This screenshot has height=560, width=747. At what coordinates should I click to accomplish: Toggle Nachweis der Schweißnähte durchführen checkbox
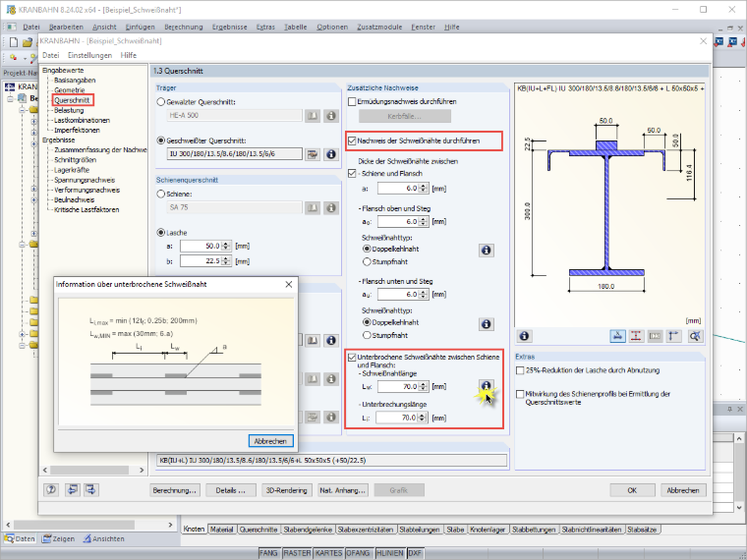(352, 140)
